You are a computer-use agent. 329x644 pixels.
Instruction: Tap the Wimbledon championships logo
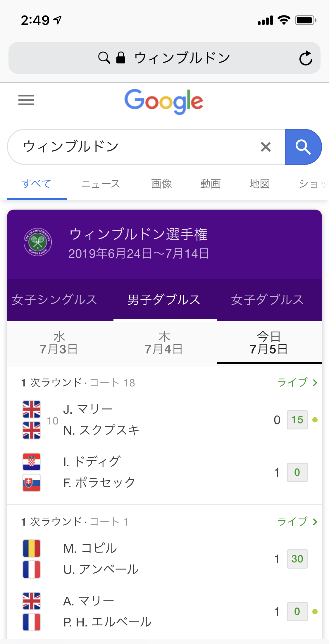[38, 242]
